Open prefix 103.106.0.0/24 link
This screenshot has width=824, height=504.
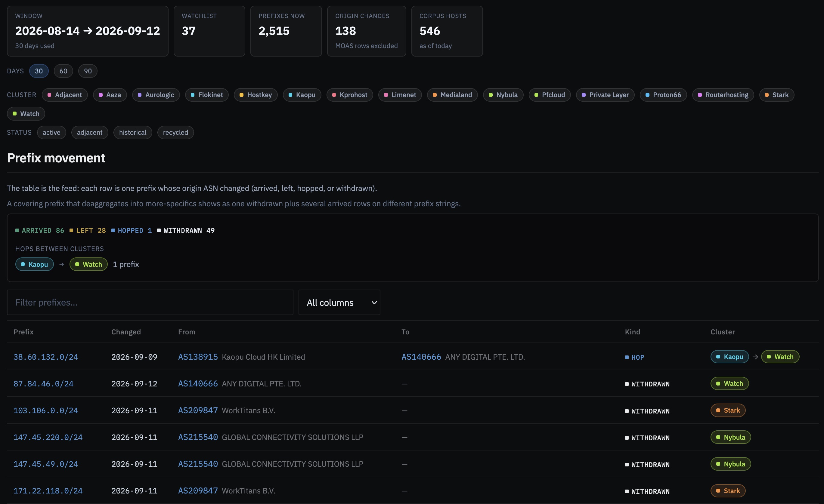click(x=46, y=410)
